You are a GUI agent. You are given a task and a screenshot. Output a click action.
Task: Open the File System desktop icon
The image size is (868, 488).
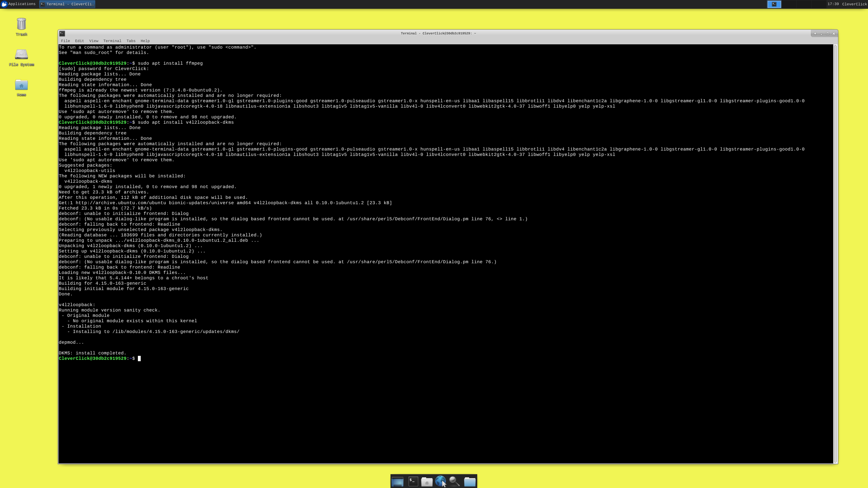[21, 55]
